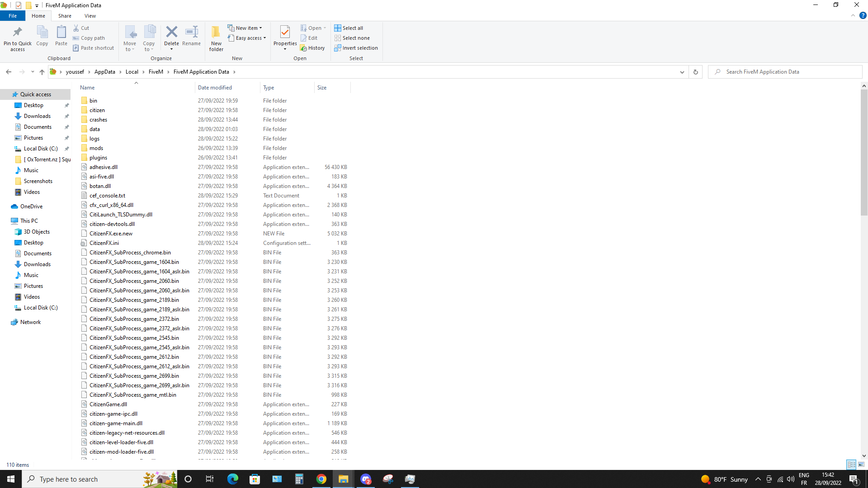This screenshot has width=868, height=488.
Task: Click the History icon in the Open group
Action: click(313, 47)
